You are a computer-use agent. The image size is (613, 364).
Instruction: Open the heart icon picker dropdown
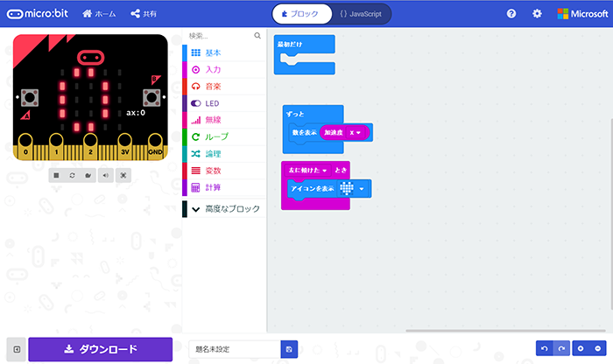[363, 188]
